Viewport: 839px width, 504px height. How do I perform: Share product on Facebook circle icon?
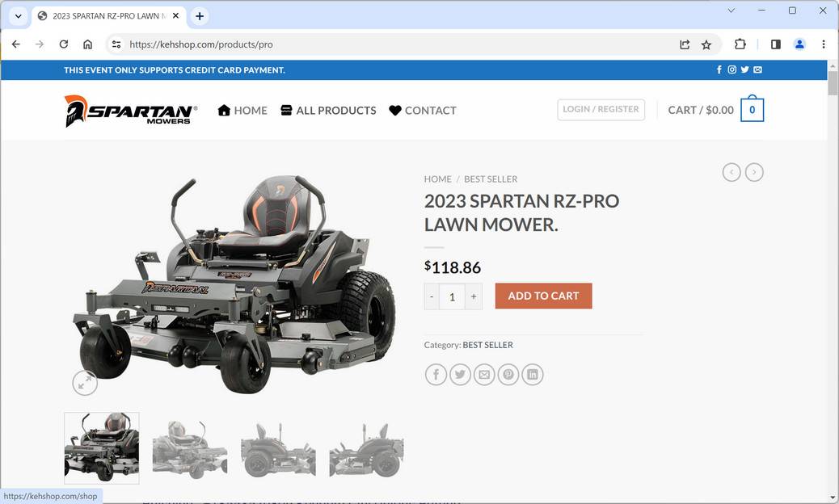436,375
